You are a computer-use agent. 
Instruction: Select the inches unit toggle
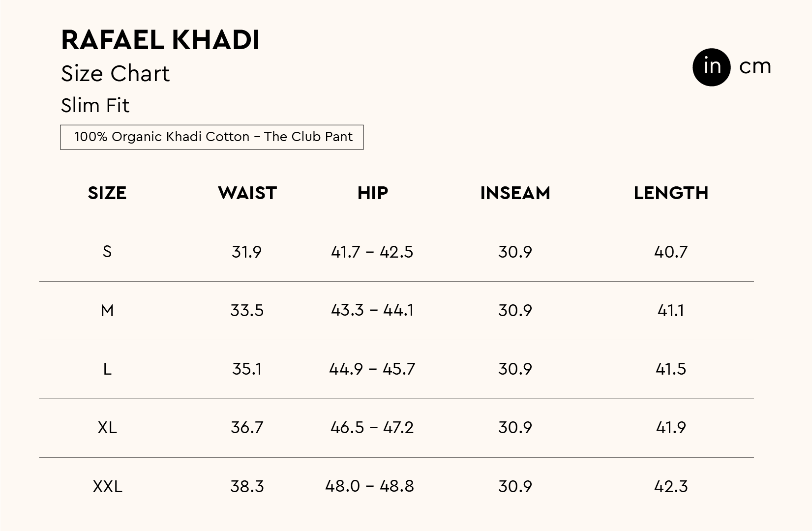tap(712, 67)
